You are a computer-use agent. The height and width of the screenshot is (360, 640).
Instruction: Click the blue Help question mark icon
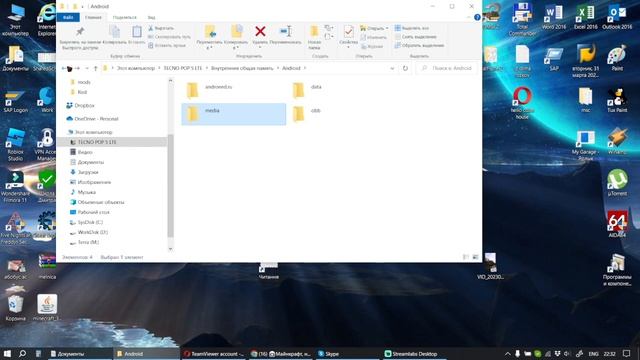point(477,17)
